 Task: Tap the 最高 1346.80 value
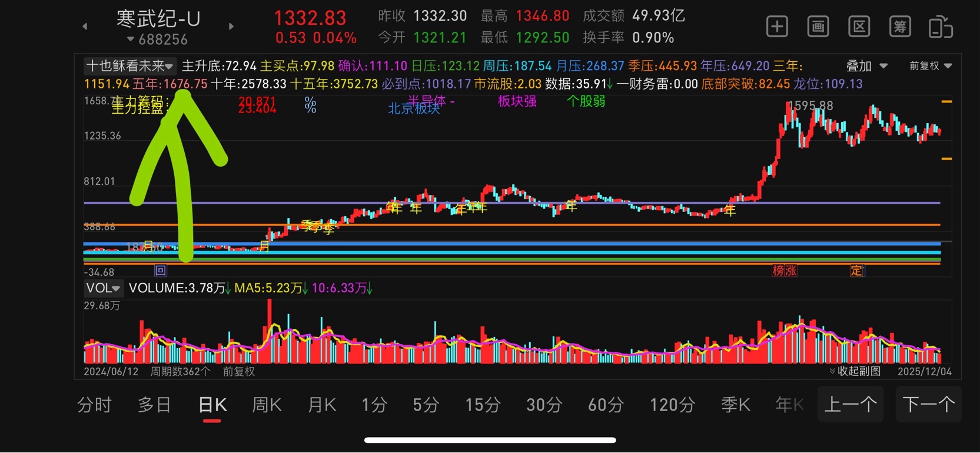pos(543,15)
